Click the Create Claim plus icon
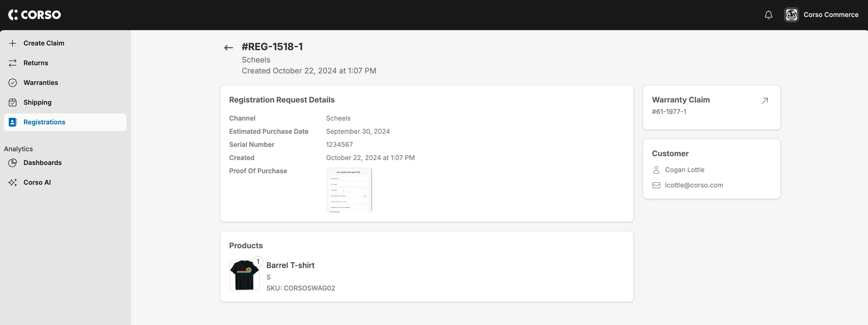 pyautogui.click(x=12, y=43)
